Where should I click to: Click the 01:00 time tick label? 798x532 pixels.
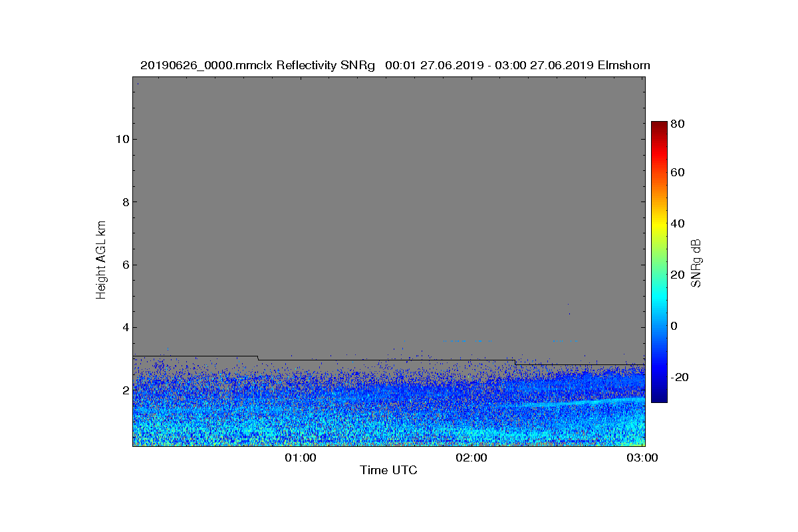coord(301,458)
